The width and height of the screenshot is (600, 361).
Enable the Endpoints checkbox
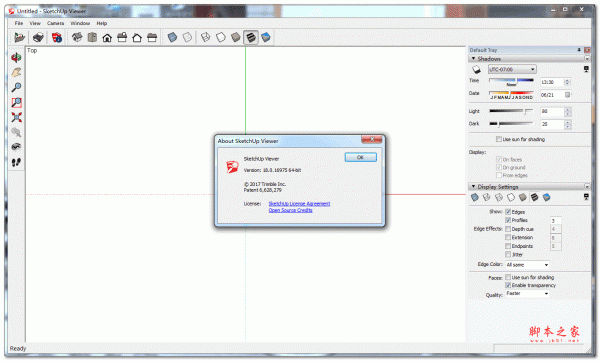(508, 246)
